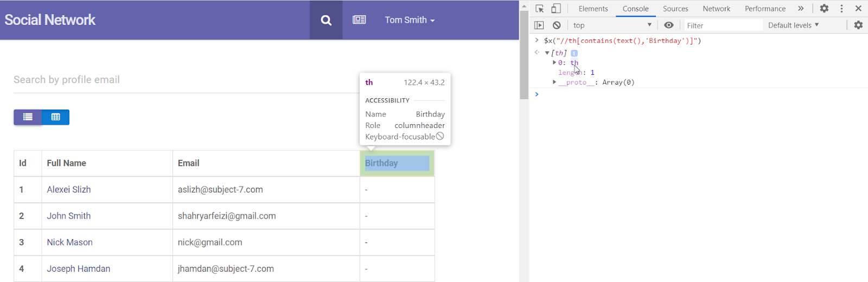Open the DevTools three-dot menu
The image size is (868, 282).
point(841,9)
